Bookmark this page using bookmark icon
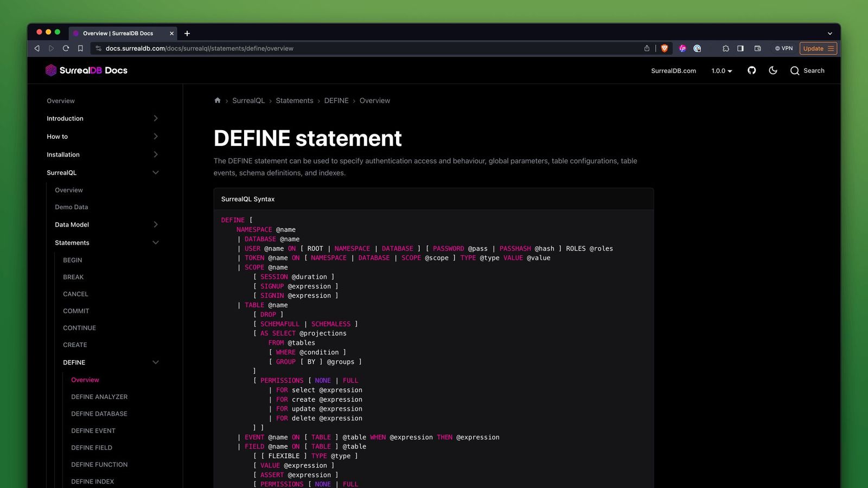This screenshot has width=868, height=488. 80,48
